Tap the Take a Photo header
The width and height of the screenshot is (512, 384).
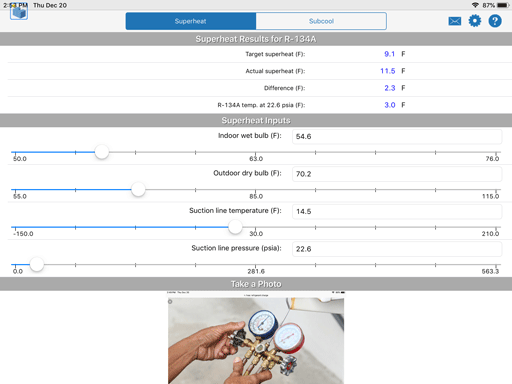(x=256, y=284)
